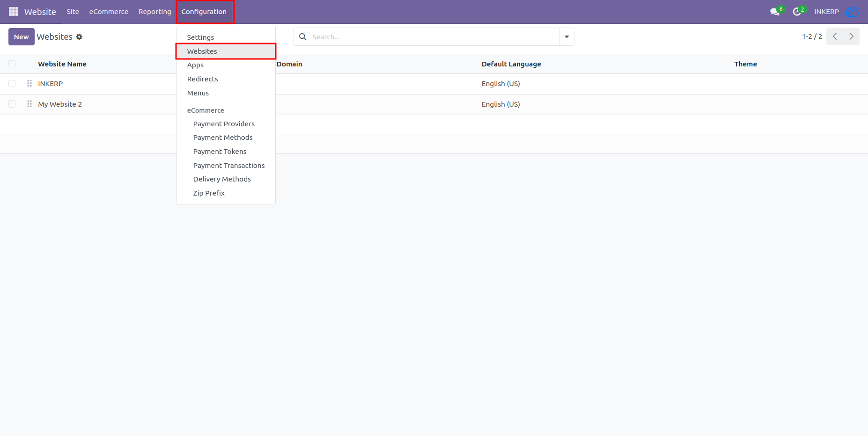Sort by Website Name column header
Screen dimensions: 868x436
click(62, 64)
